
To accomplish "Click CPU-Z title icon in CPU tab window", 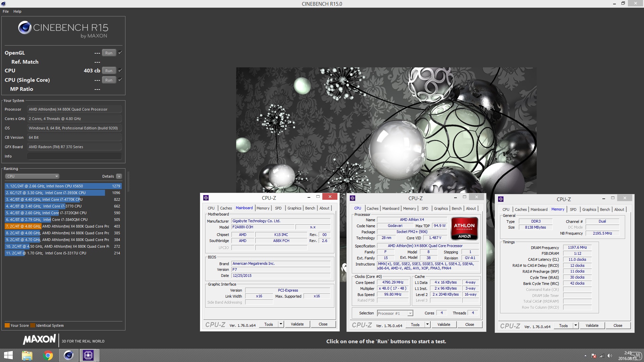I will coord(353,198).
